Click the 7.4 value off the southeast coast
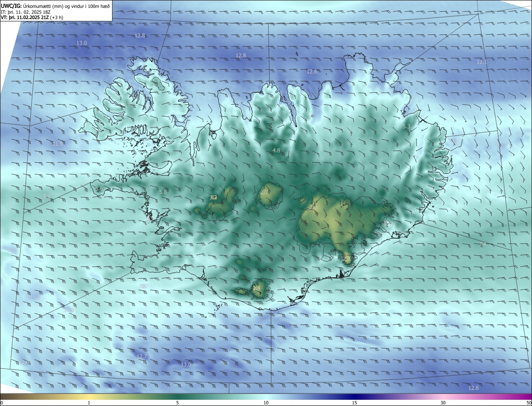532x406 pixels. point(483,244)
